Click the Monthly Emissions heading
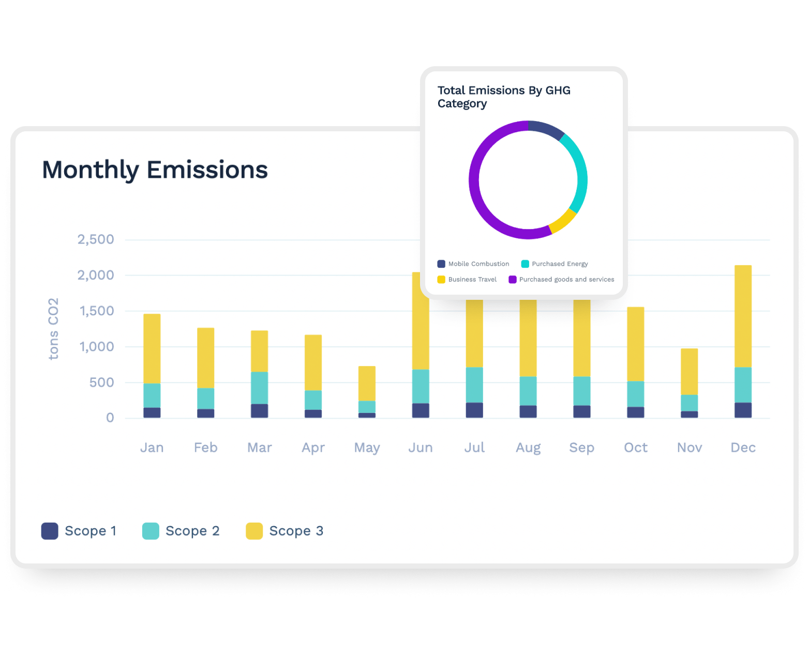Screen dimensions: 809x672 pos(155,170)
